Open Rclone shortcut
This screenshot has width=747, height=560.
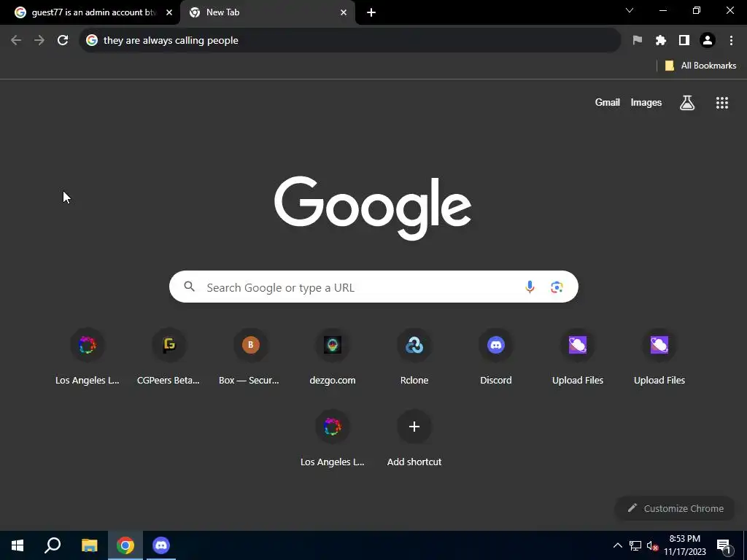pyautogui.click(x=414, y=357)
